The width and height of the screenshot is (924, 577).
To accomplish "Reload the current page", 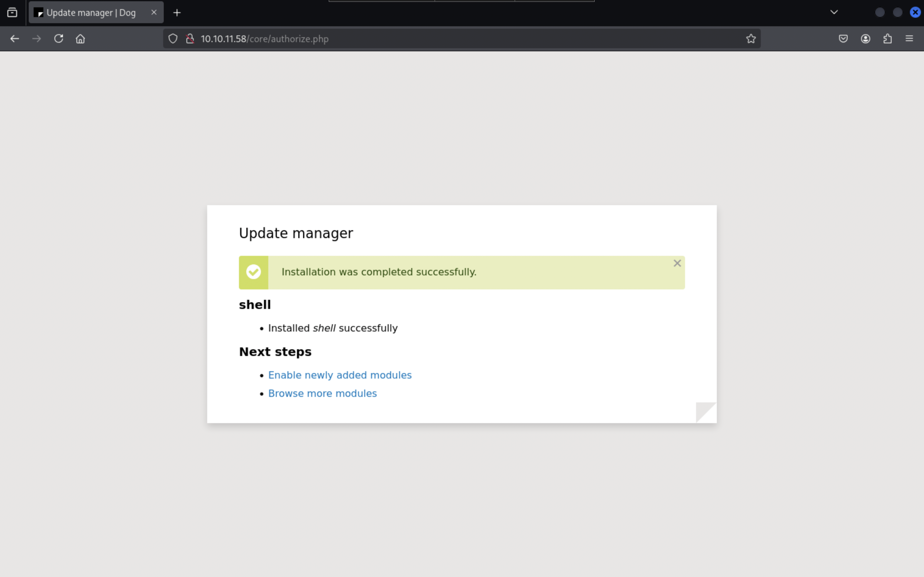I will coord(58,38).
